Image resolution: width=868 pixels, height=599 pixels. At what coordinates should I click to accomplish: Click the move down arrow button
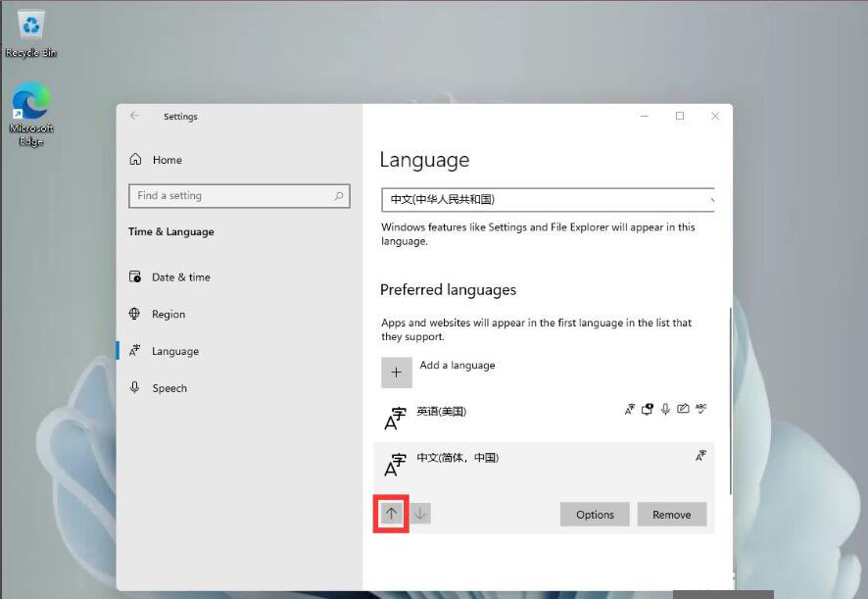tap(420, 514)
